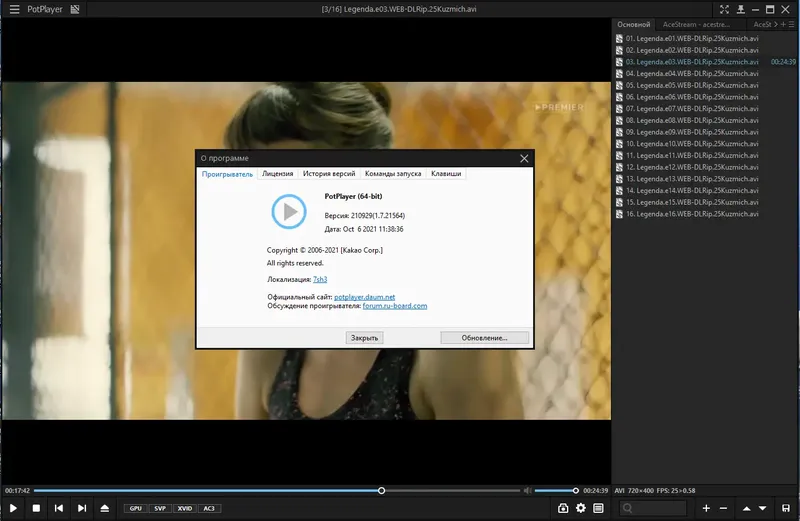Screen dimensions: 800x521
Task: Expand the playlist tabs overflow chevron
Action: 776,24
